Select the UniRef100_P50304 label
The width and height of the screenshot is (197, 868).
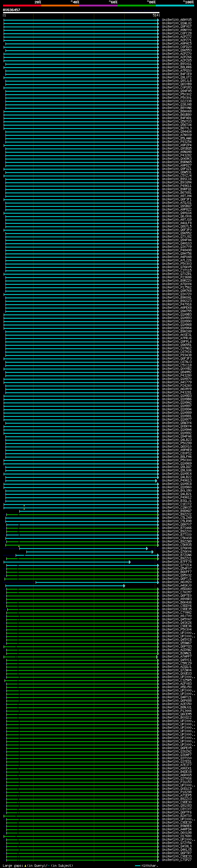(x=176, y=629)
